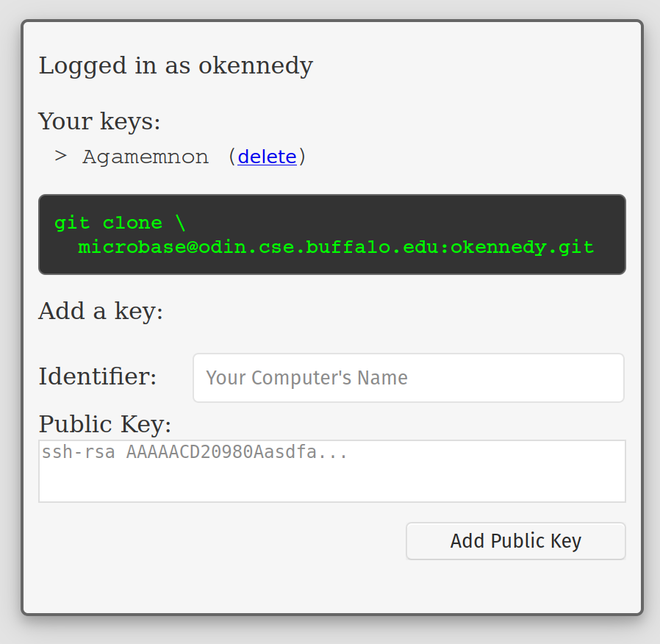Click the opening parenthesis before delete
This screenshot has width=660, height=644.
point(231,157)
